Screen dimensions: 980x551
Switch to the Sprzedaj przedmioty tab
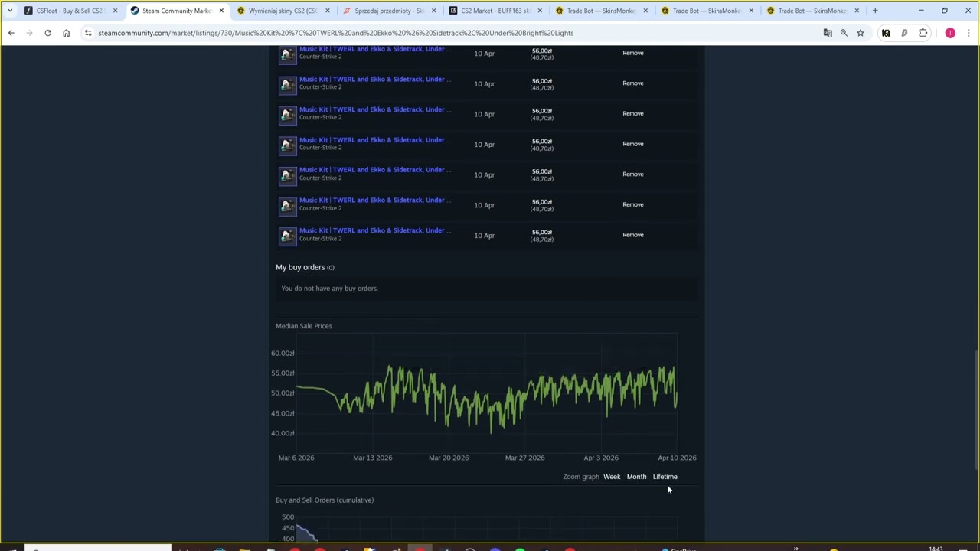pos(387,11)
